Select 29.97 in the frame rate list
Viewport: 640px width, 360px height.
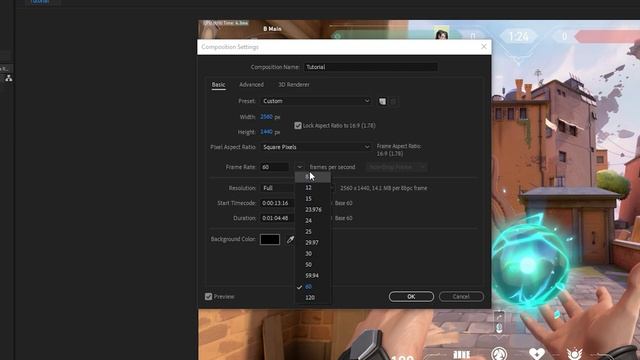[313, 243]
